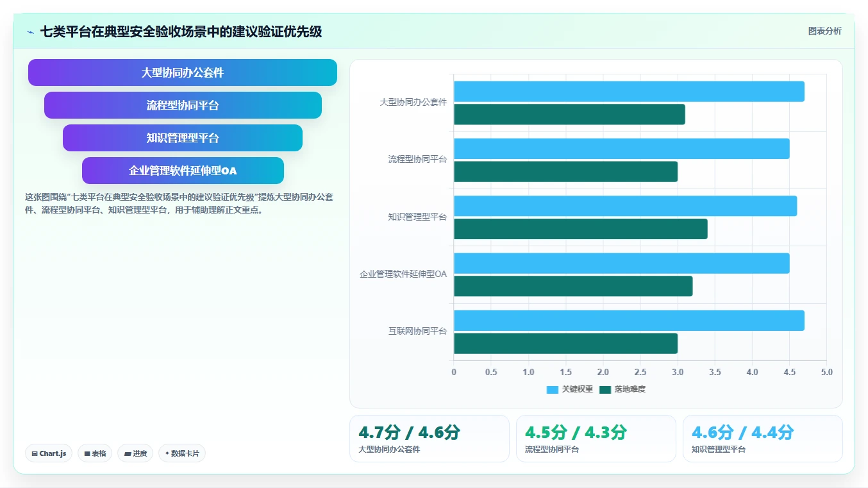Click the 大型协同办公套件 chart axis label
Image resolution: width=868 pixels, height=488 pixels.
tap(413, 102)
